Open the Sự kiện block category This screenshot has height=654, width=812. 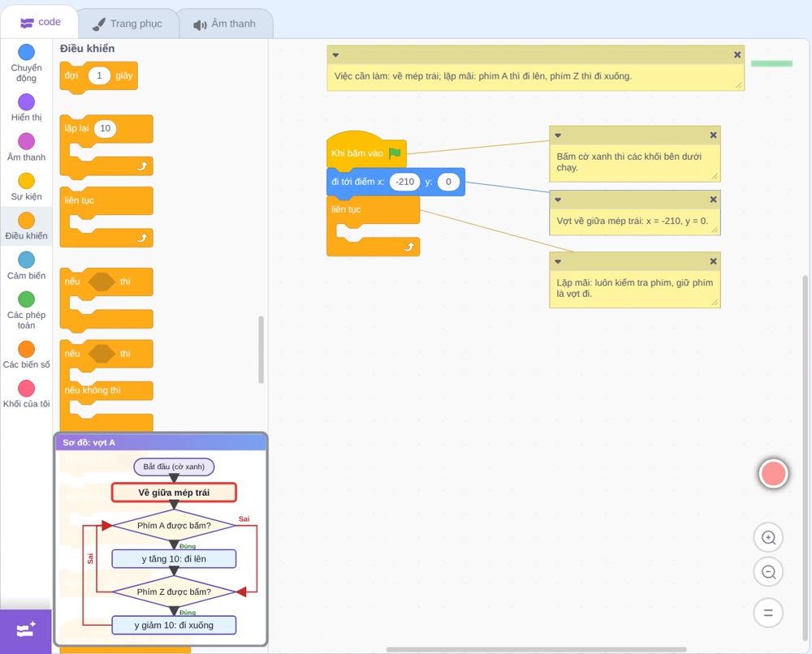(x=27, y=187)
